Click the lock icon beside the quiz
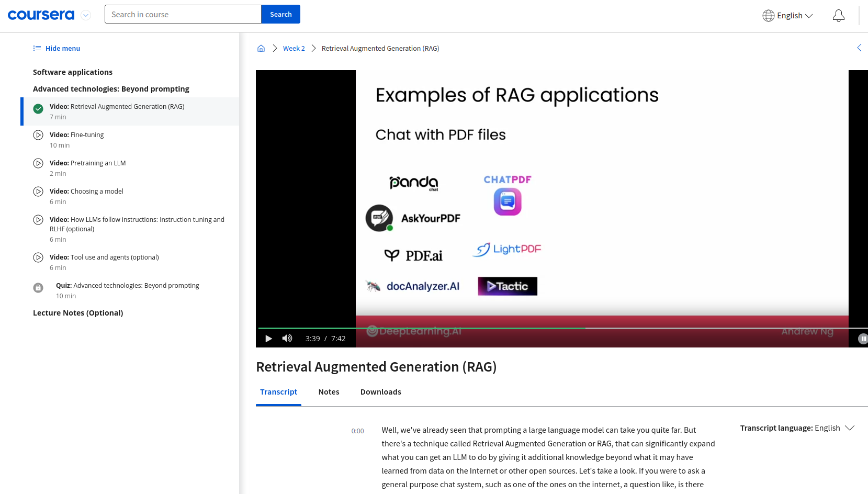 [x=38, y=288]
